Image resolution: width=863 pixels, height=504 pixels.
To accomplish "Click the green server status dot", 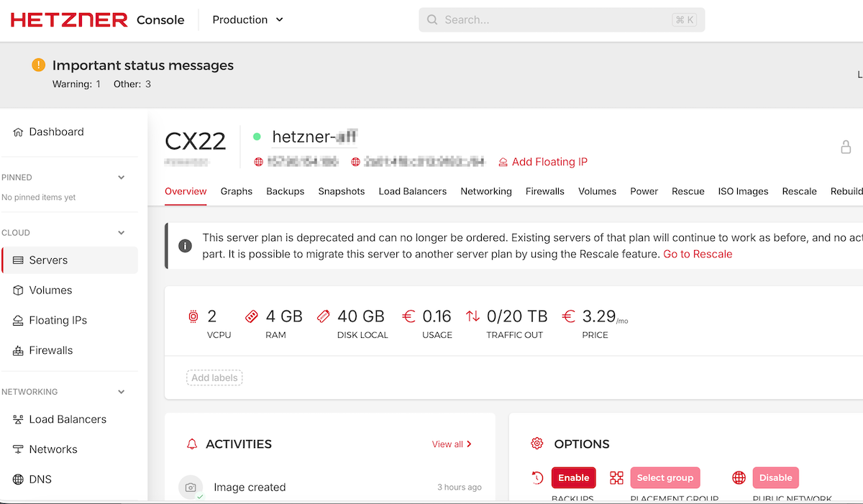I will [257, 137].
